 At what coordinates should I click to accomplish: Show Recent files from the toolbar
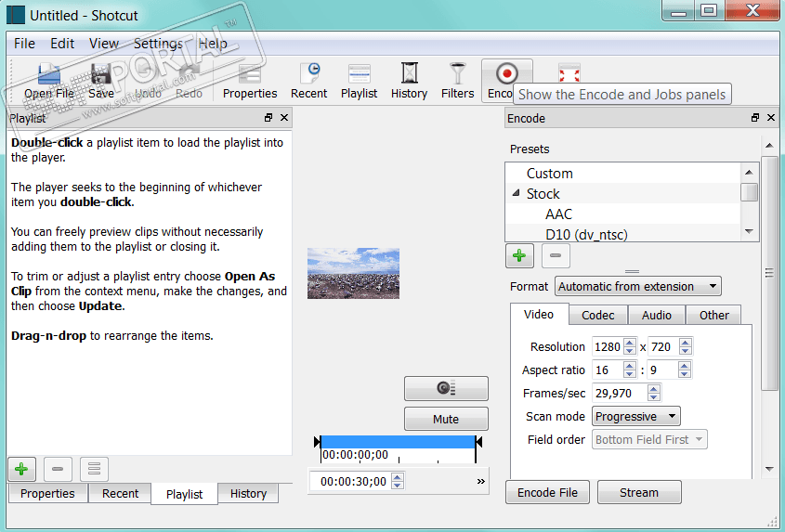309,81
